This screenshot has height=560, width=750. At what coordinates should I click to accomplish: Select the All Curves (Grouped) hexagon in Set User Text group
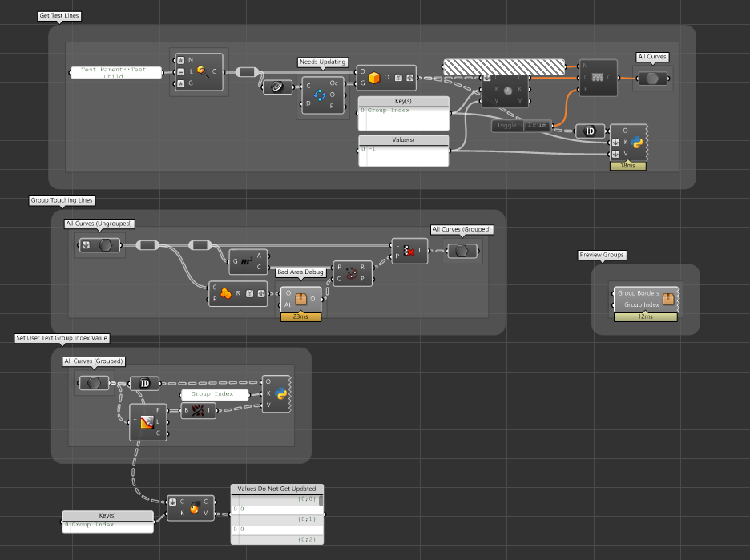pyautogui.click(x=94, y=383)
